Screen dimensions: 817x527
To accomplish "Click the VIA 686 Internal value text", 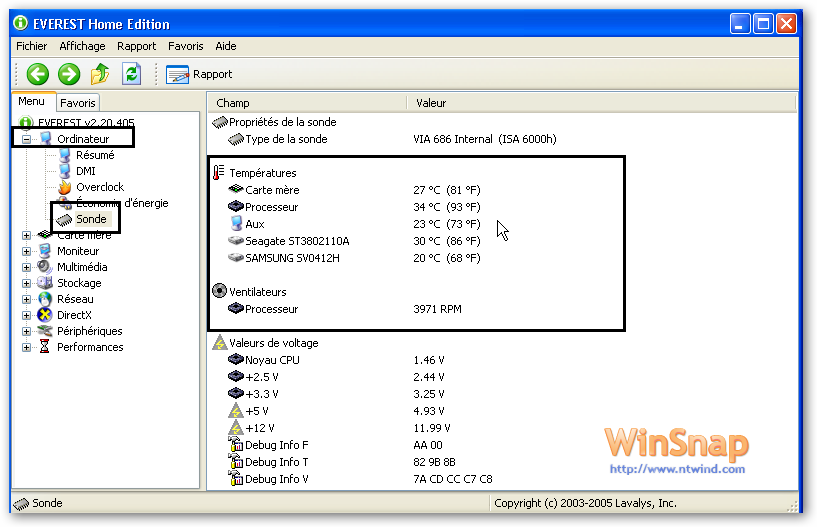I will 485,139.
